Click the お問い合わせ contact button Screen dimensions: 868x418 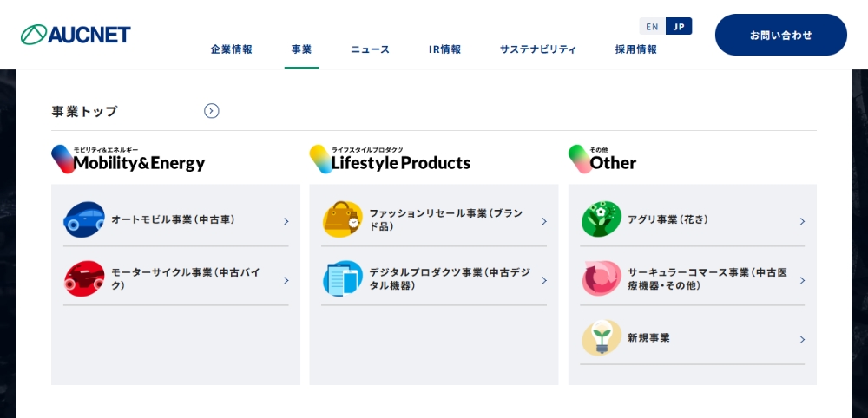(x=780, y=35)
